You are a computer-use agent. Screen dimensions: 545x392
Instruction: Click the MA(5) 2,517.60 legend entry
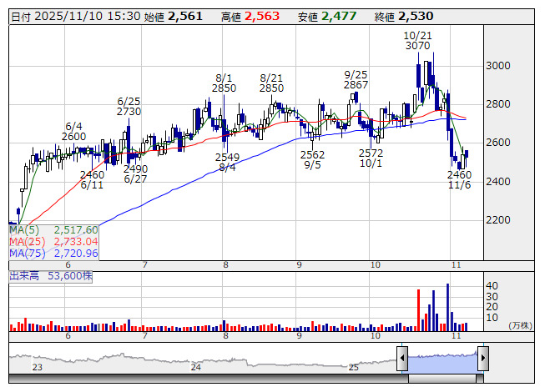53,230
